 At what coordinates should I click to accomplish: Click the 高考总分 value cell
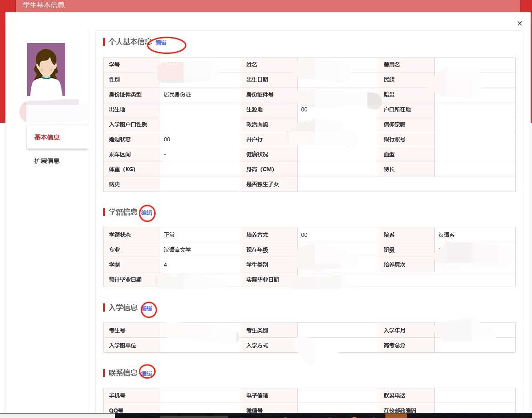pyautogui.click(x=474, y=346)
